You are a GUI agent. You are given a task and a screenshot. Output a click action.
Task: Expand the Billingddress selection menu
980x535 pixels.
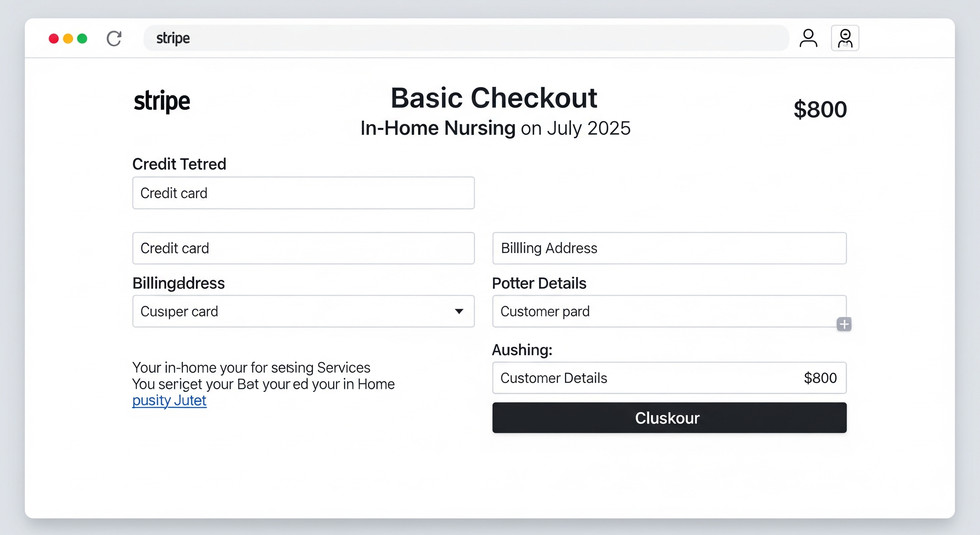[303, 311]
